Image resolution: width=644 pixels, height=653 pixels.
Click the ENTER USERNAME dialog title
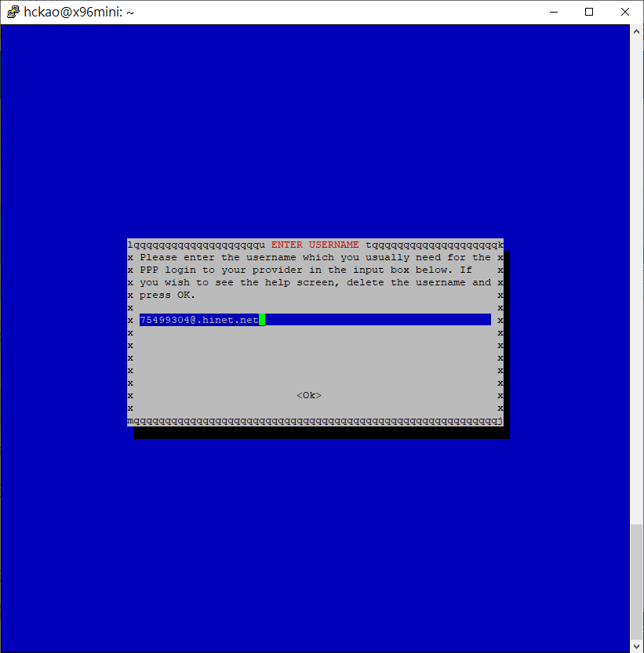[x=315, y=245]
